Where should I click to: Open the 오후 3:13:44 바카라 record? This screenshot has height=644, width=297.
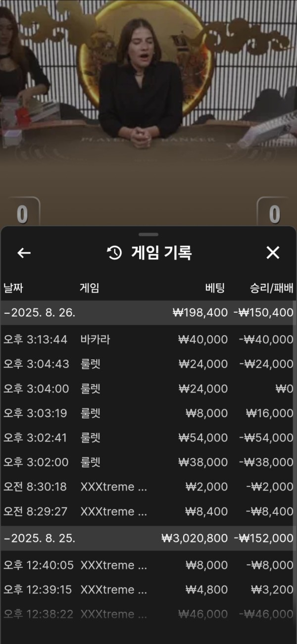(x=148, y=340)
